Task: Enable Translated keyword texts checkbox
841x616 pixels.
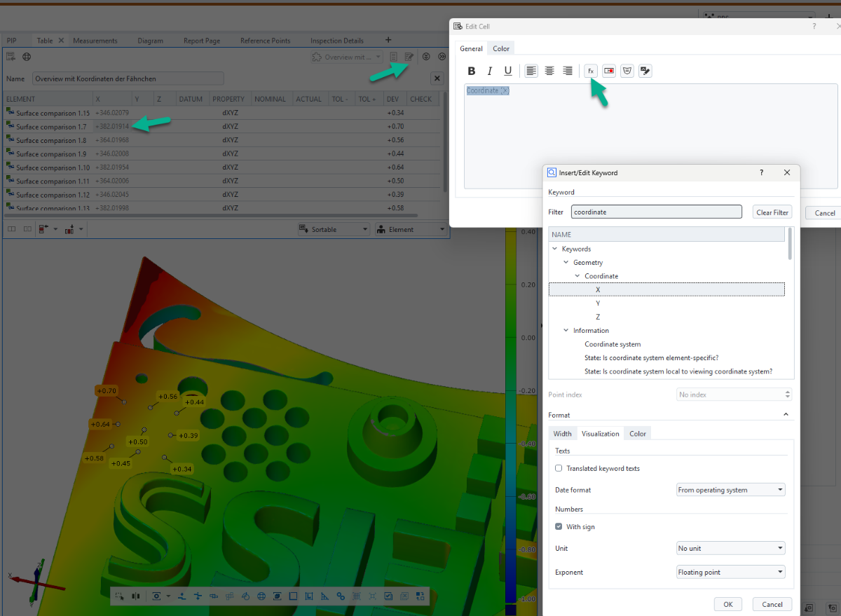Action: [559, 468]
